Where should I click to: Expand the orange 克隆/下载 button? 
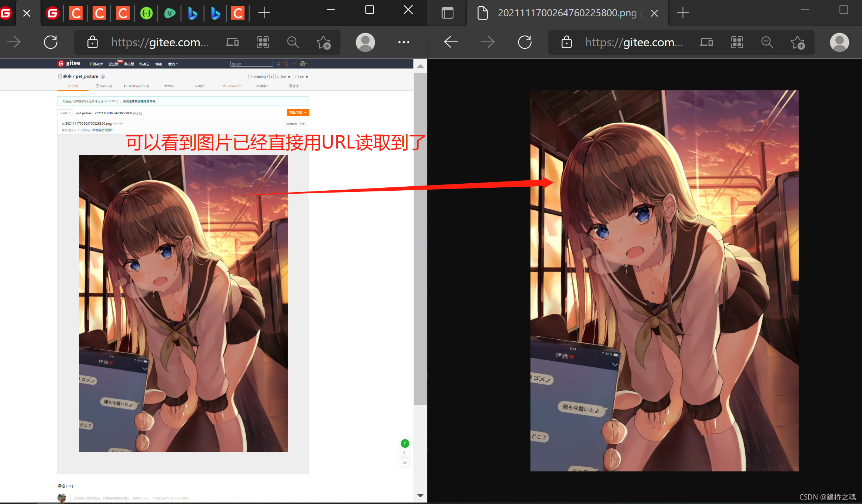click(297, 113)
